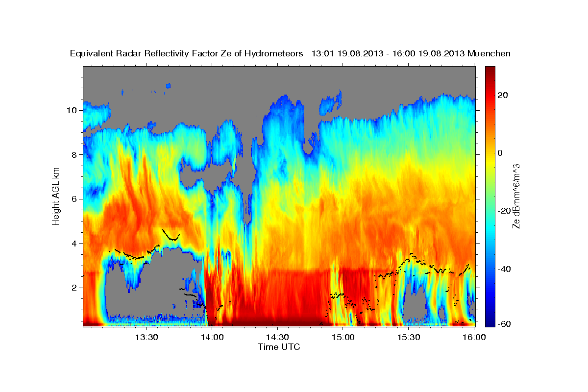This screenshot has height=392, width=588.
Task: Click the dark blue bottom of the colorbar
Action: (x=490, y=322)
